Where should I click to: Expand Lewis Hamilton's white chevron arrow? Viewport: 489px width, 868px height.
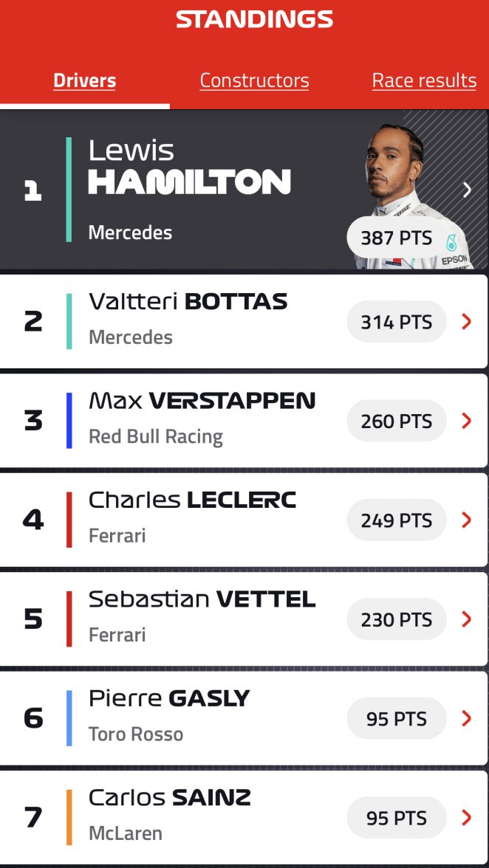point(467,190)
